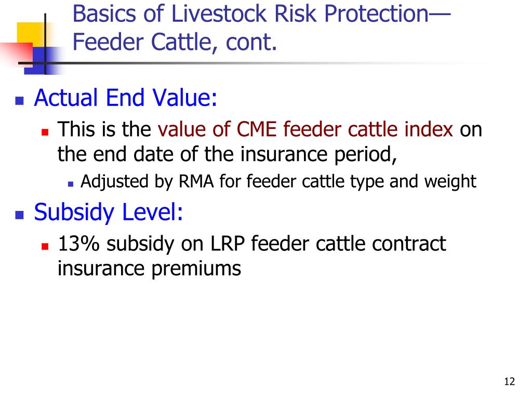Click the '13% subsidy on LRP feeder cattle contract' text
The width and height of the screenshot is (532, 399).
coord(252,244)
